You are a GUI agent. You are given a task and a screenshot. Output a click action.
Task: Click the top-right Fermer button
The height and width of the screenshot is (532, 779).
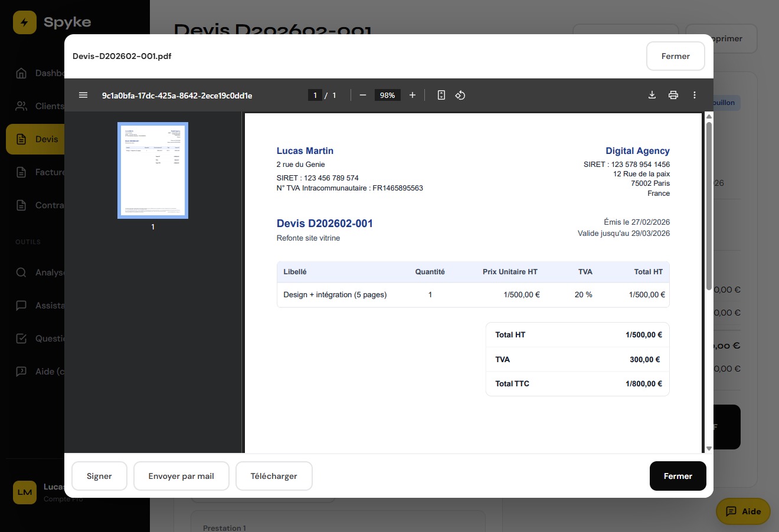(675, 56)
